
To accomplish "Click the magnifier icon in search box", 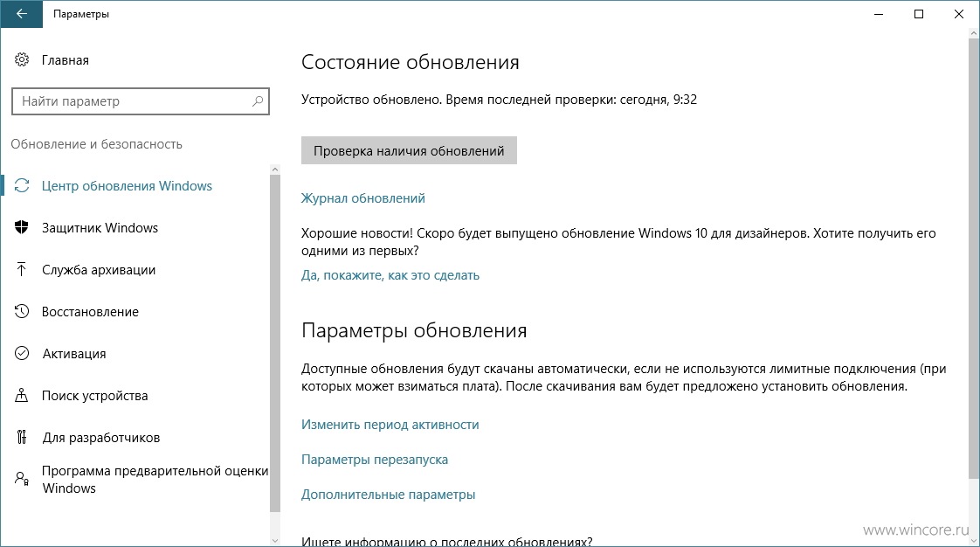I will pyautogui.click(x=258, y=100).
